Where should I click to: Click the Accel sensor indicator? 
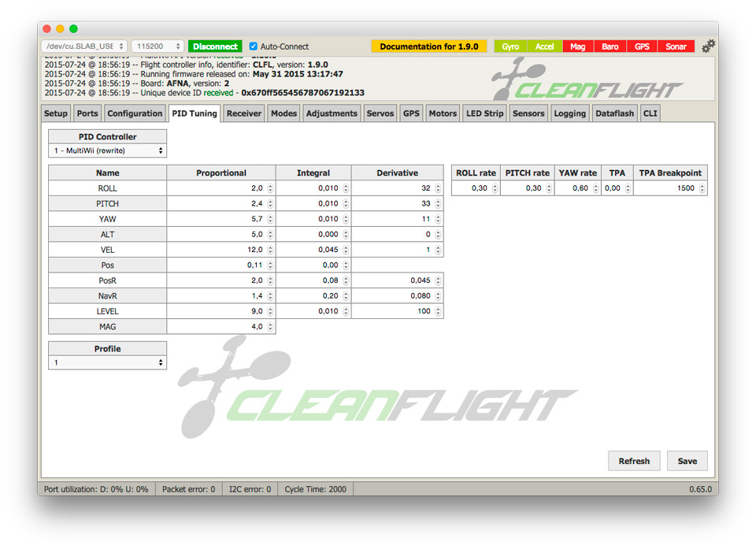[544, 46]
